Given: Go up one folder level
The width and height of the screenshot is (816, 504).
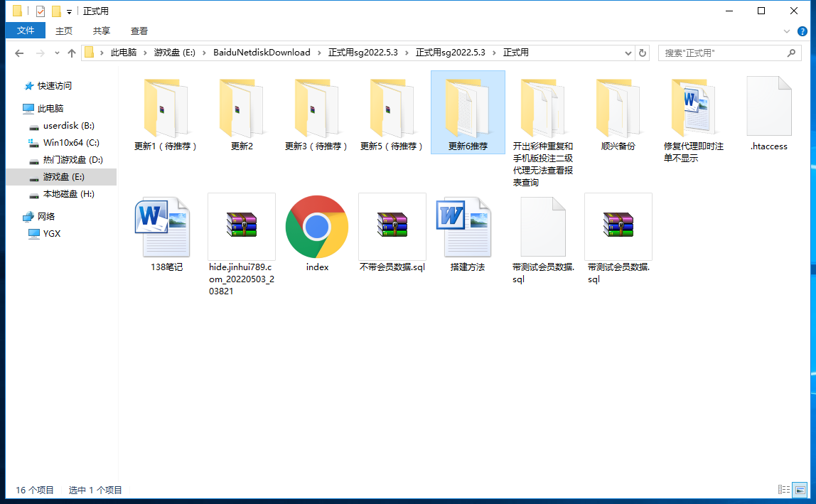Looking at the screenshot, I should (72, 53).
